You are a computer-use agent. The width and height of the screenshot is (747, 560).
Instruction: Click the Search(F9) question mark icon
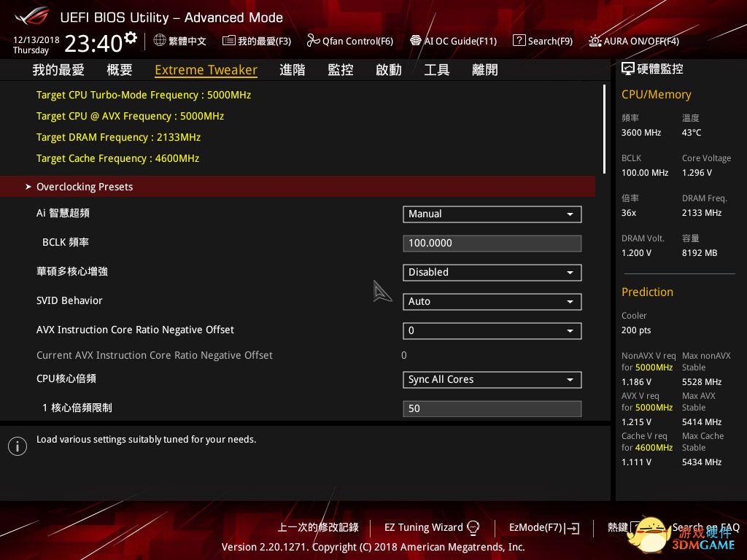[x=519, y=41]
